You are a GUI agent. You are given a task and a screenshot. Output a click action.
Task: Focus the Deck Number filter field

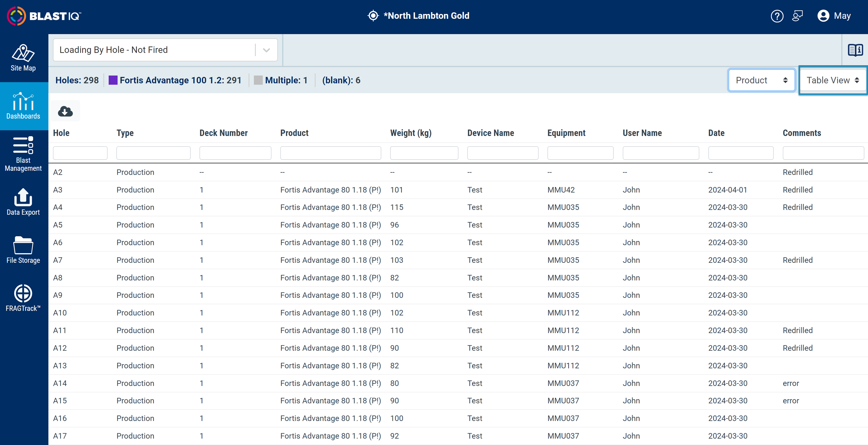235,153
